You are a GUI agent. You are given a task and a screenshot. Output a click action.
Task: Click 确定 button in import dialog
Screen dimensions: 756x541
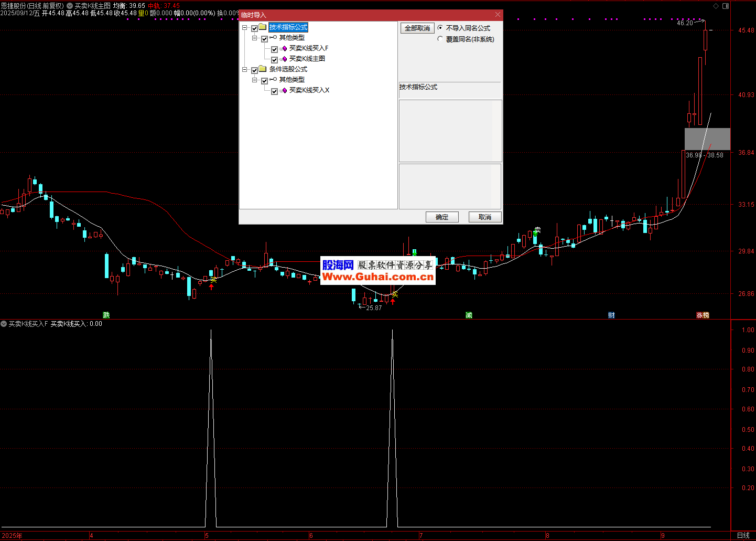(x=442, y=217)
